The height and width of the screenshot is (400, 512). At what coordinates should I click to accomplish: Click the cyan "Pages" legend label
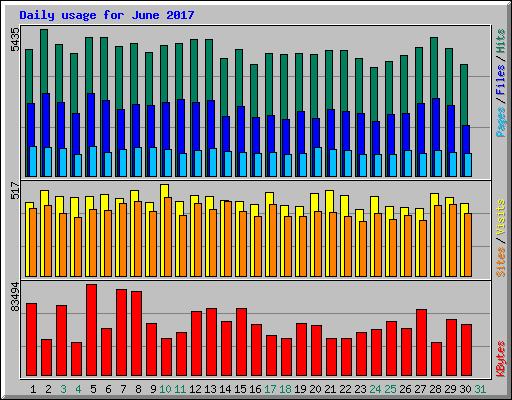coord(500,122)
